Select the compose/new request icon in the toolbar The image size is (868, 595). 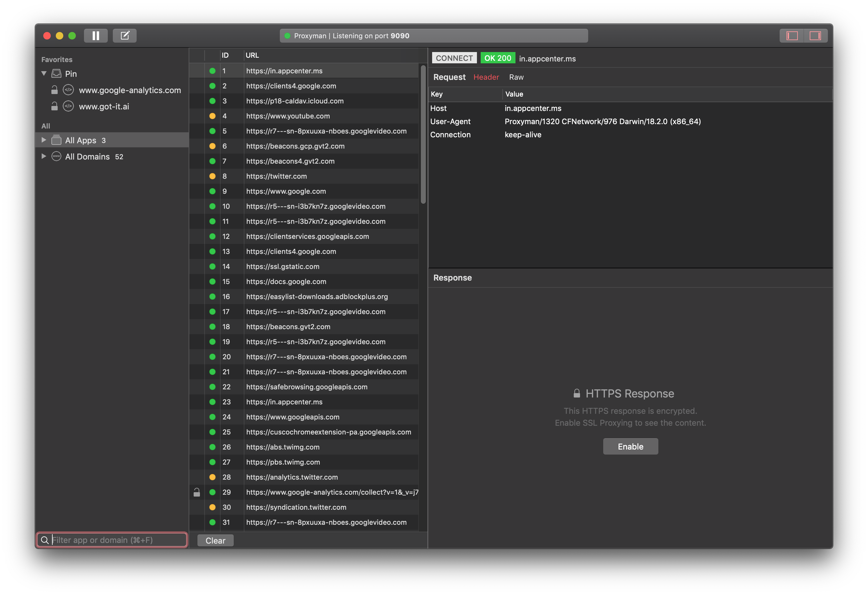point(125,35)
